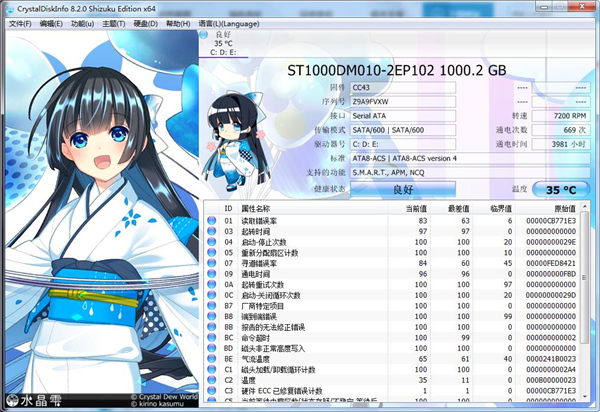Click the status icon for attribute 04

point(212,242)
